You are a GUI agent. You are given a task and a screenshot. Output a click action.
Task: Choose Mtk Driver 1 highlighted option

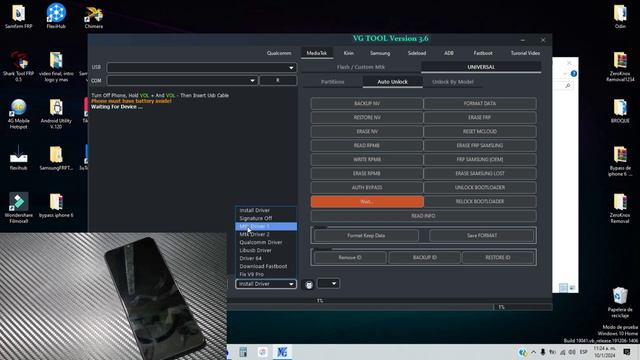pyautogui.click(x=266, y=226)
